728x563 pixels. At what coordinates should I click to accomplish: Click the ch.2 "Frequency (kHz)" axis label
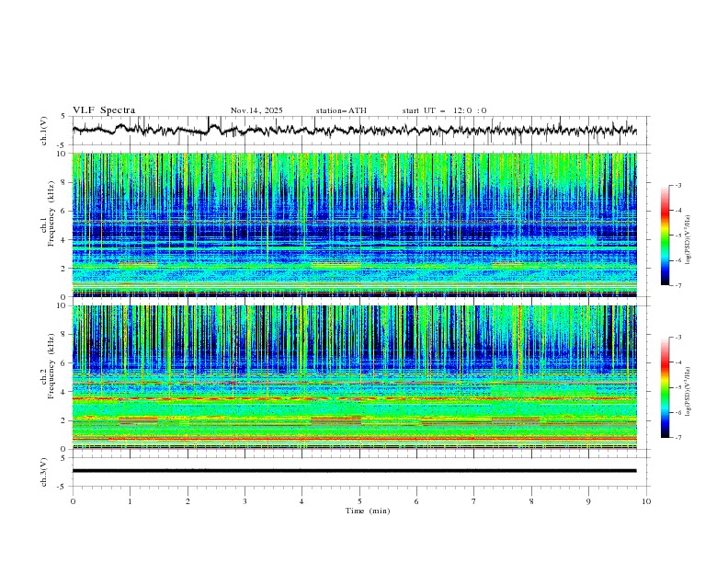pos(51,365)
